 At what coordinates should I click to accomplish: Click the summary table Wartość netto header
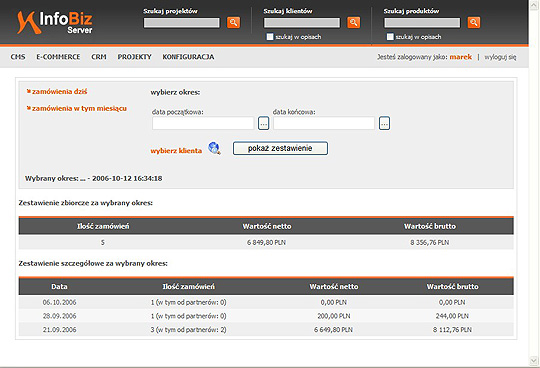click(267, 226)
